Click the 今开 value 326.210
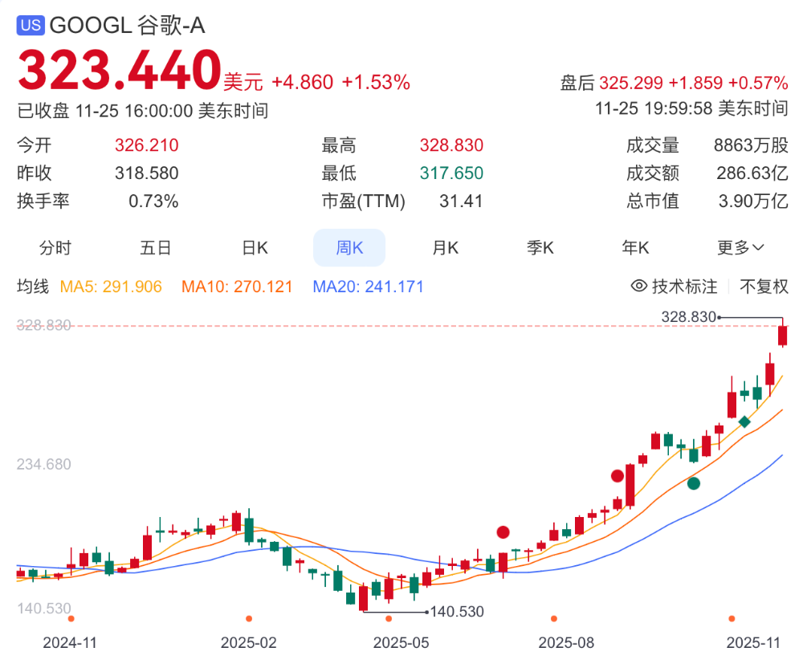This screenshot has height=672, width=803. coord(146,145)
